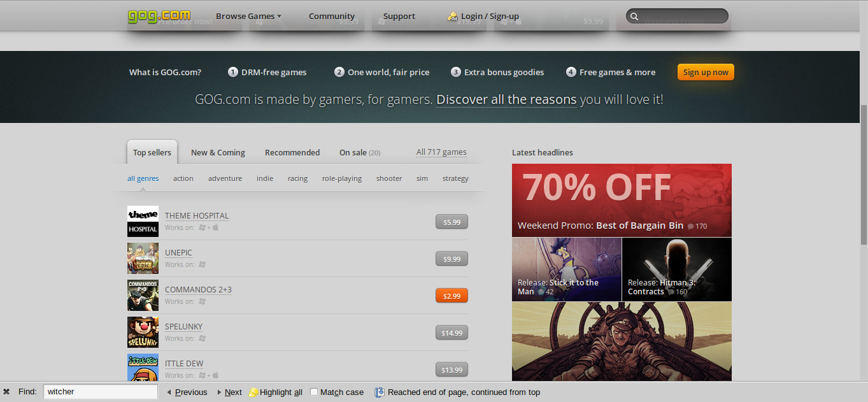The height and width of the screenshot is (402, 868).
Task: Click Next in find bar
Action: (229, 392)
